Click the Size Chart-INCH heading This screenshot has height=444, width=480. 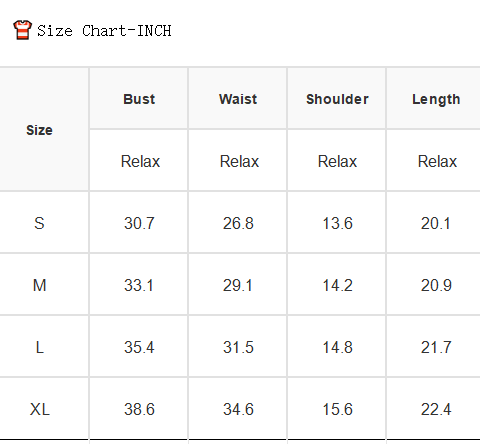pos(104,31)
